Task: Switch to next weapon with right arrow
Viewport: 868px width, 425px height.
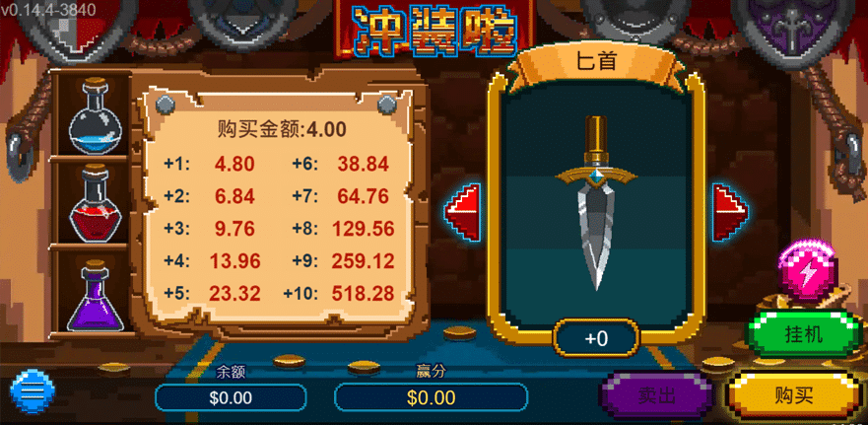Action: pyautogui.click(x=731, y=212)
